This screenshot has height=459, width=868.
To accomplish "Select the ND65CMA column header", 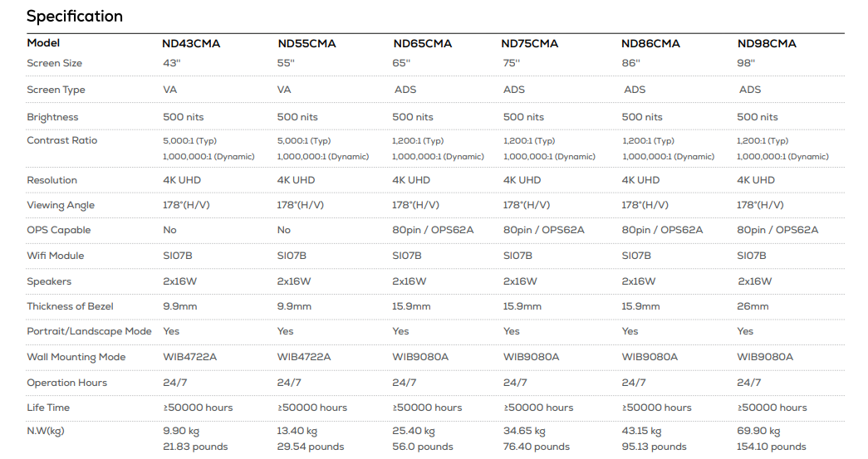I will 422,44.
